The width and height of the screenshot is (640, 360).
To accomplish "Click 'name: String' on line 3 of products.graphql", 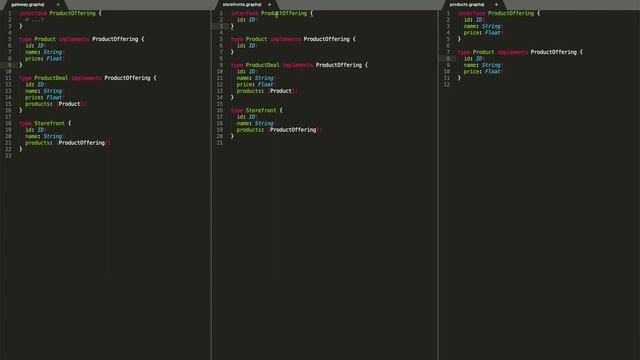I will tap(483, 26).
